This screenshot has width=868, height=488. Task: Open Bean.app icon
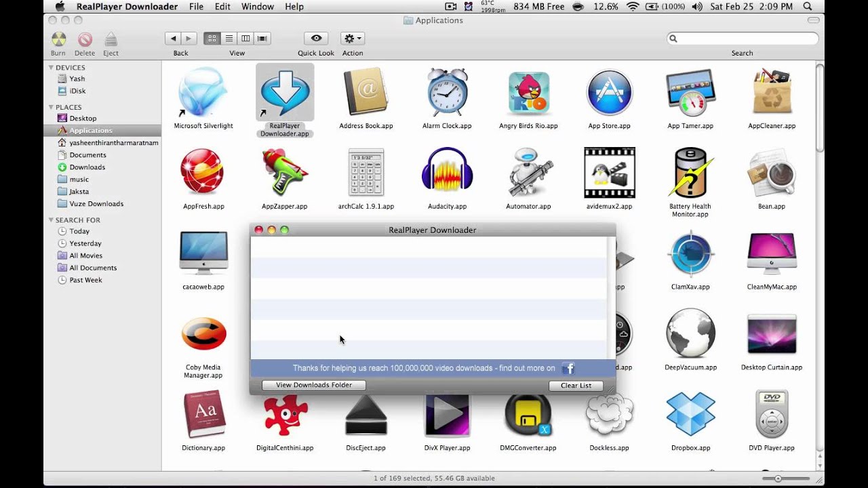click(x=772, y=173)
